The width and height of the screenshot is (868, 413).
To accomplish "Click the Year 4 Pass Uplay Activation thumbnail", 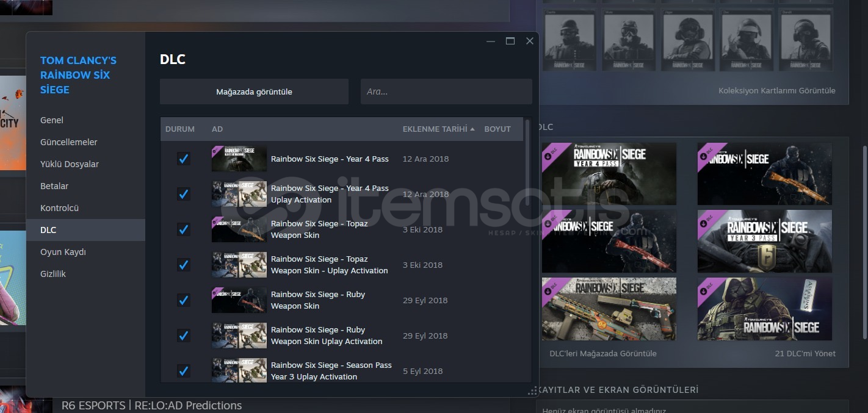I will click(x=239, y=194).
